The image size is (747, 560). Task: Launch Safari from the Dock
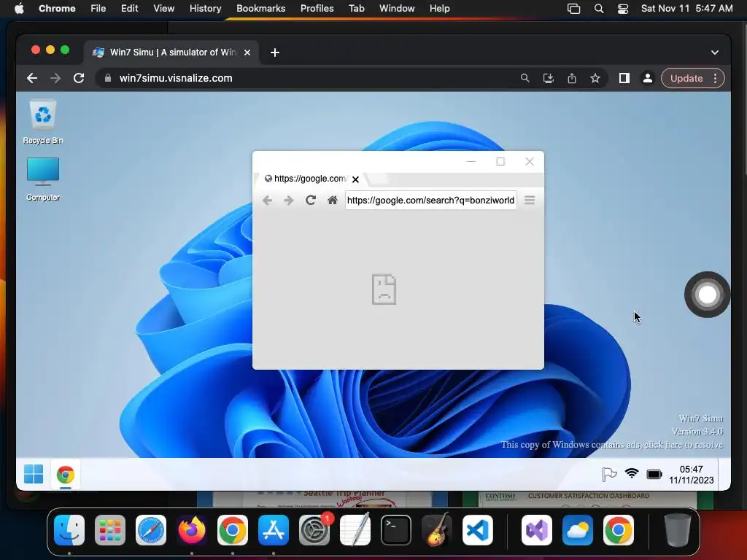pyautogui.click(x=151, y=530)
